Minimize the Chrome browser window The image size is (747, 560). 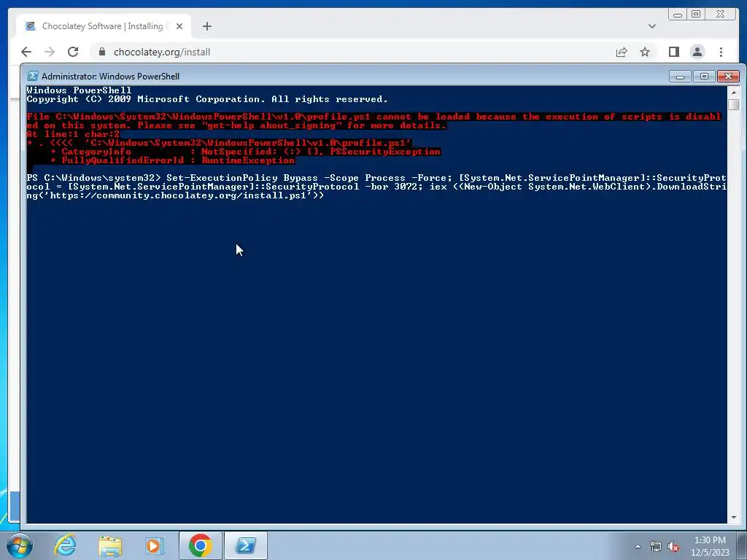point(678,15)
